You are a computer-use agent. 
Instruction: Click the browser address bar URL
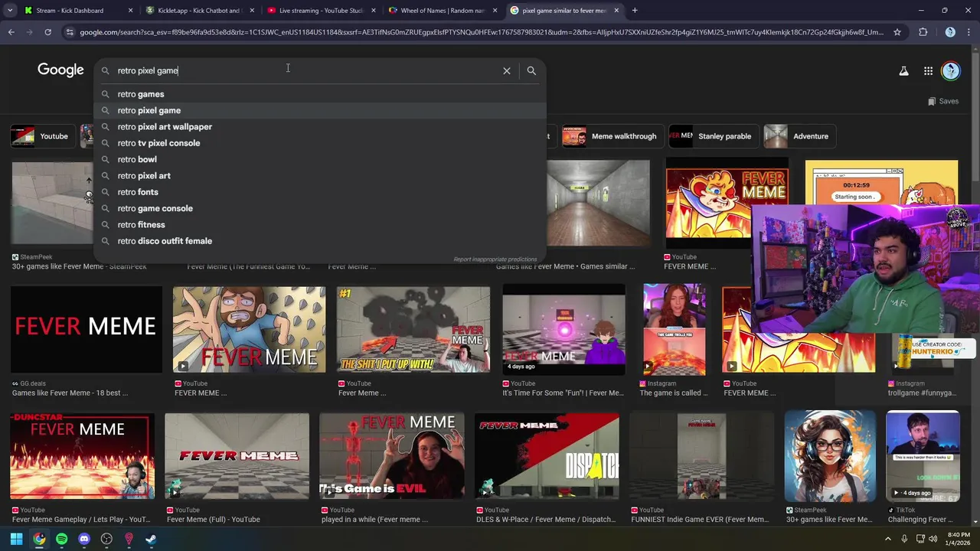[x=481, y=32]
